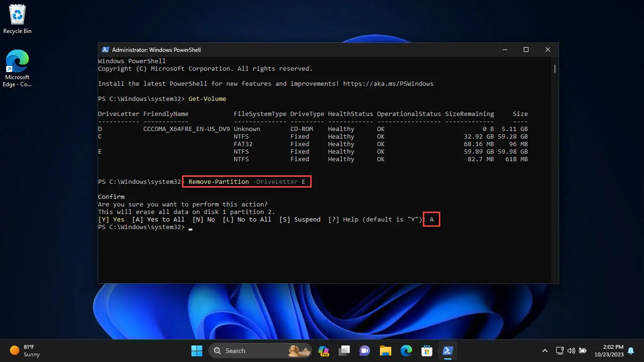Click the FAT32 file system entry
The width and height of the screenshot is (644, 362).
tap(243, 144)
